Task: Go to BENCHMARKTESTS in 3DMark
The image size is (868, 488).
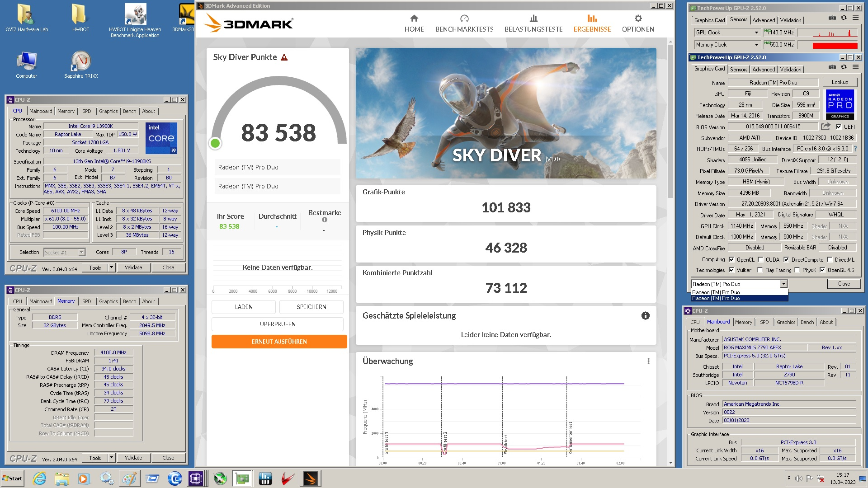Action: point(464,23)
